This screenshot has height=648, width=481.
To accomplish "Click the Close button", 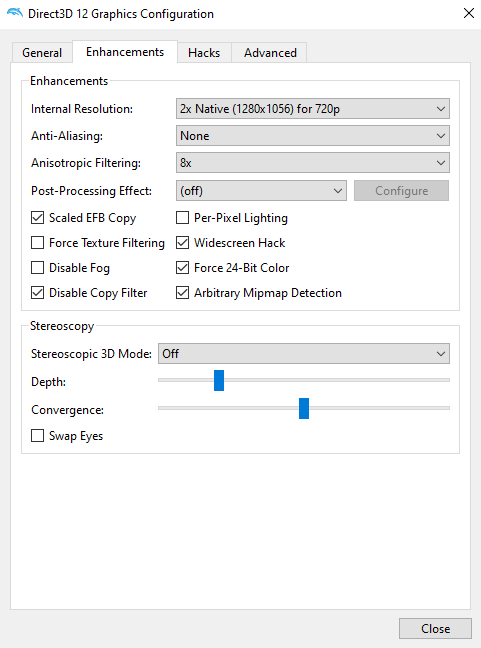I will tap(435, 629).
